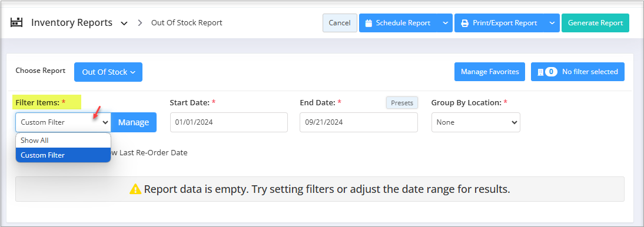
Task: Click the Cancel button
Action: [x=340, y=23]
